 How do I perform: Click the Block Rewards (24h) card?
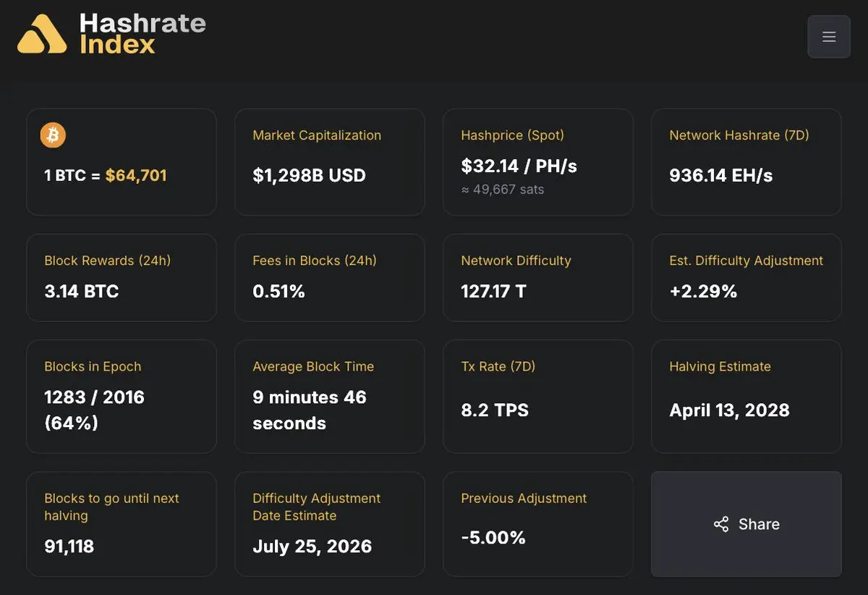click(x=122, y=277)
